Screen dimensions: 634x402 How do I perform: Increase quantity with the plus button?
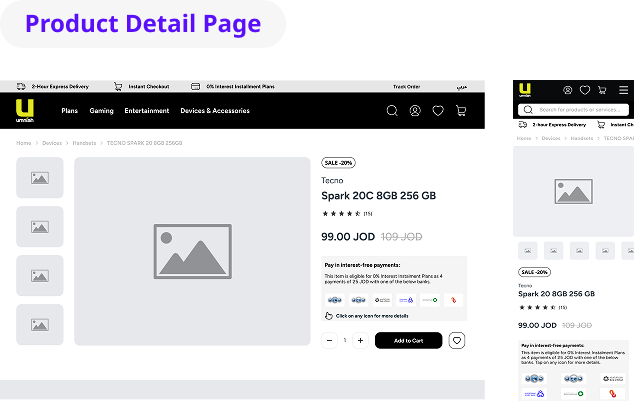360,341
